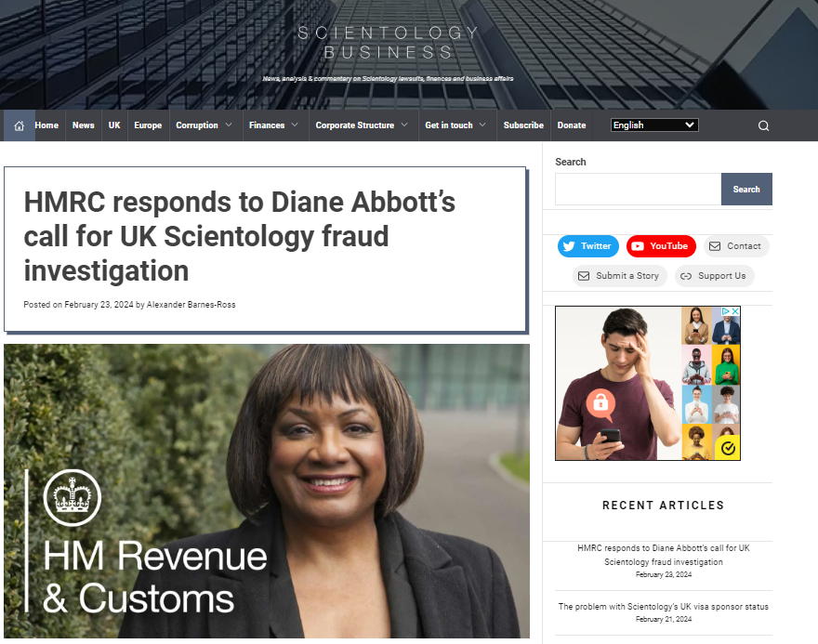Open search via magnifier icon in navbar
This screenshot has width=818, height=644.
763,125
